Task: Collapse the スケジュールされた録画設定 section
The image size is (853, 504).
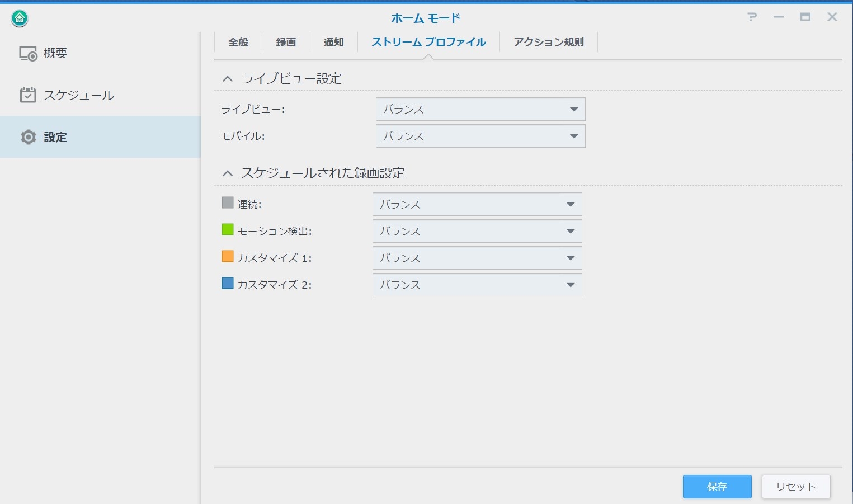Action: pyautogui.click(x=227, y=173)
